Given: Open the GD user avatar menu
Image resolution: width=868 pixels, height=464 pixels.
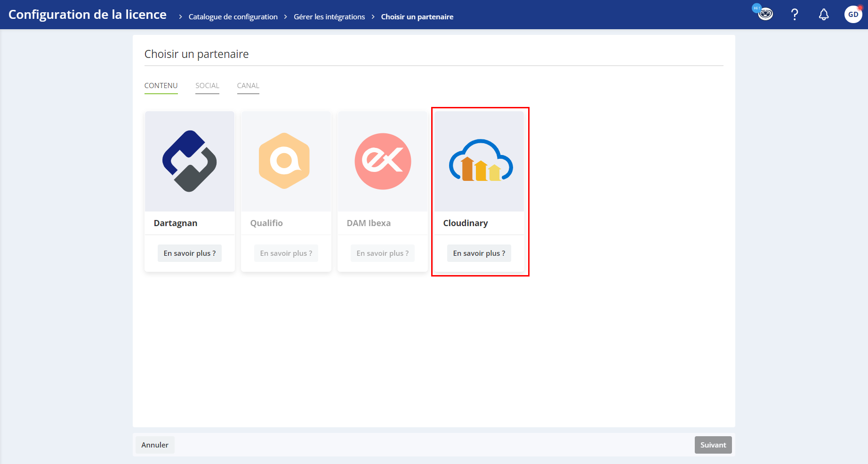Looking at the screenshot, I should click(853, 15).
